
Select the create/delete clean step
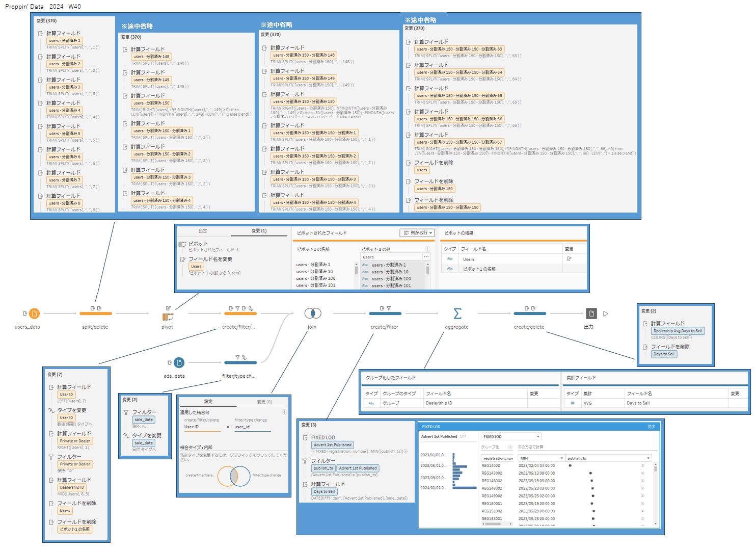[530, 313]
